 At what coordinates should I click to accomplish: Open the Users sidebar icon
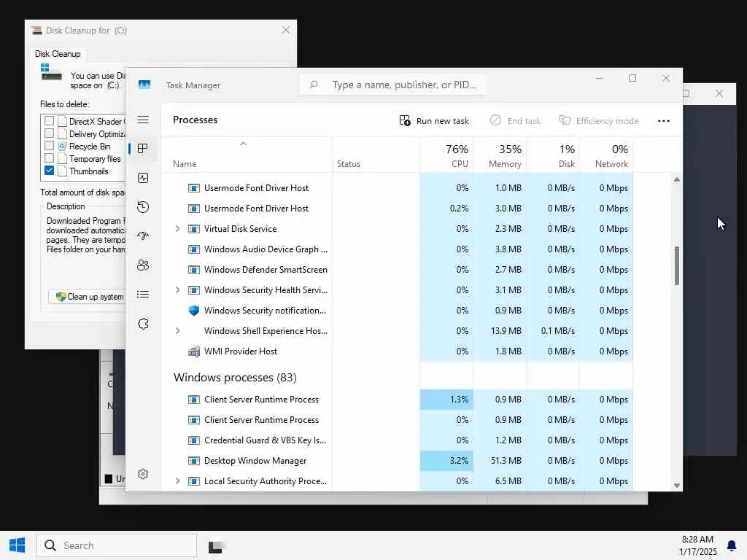[143, 265]
